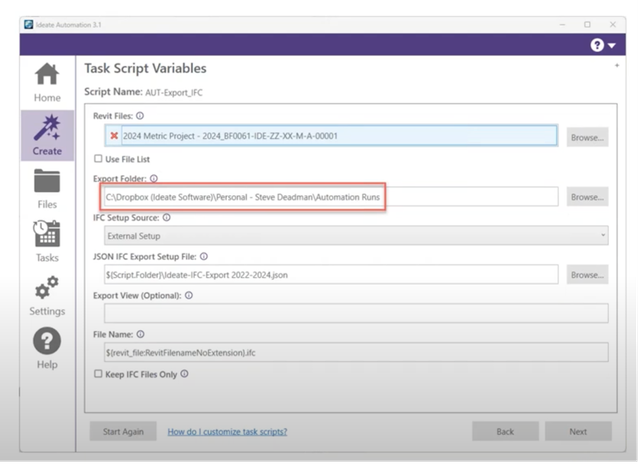Screen dimensions: 640x464
Task: Open the Home sidebar section
Action: pos(46,82)
